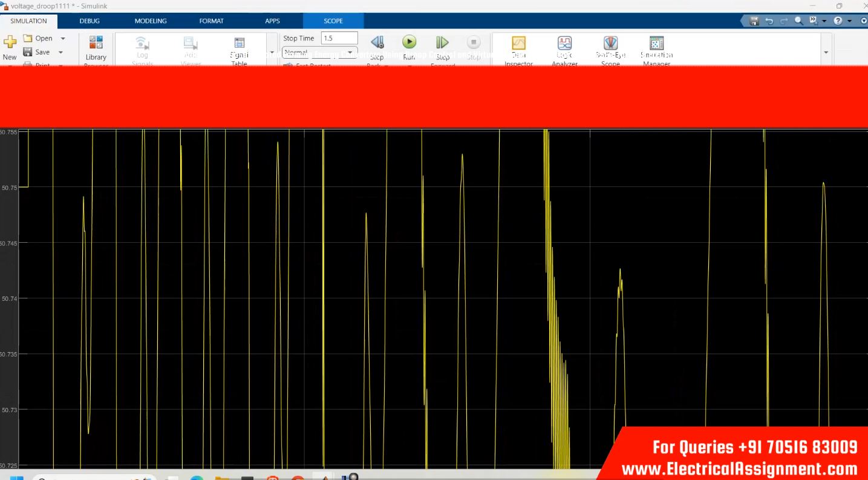Click the Save button in toolstrip
This screenshot has width=868, height=480.
[x=38, y=52]
